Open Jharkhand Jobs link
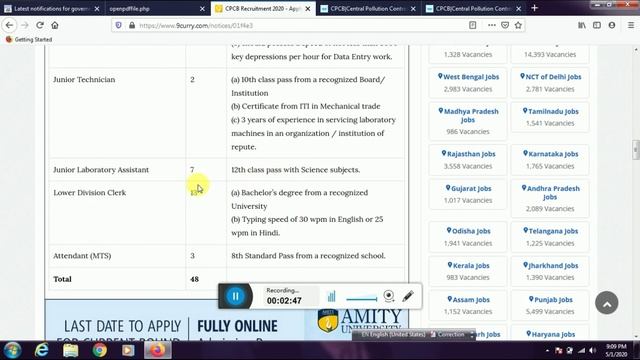This screenshot has height=360, width=640. tap(550, 265)
